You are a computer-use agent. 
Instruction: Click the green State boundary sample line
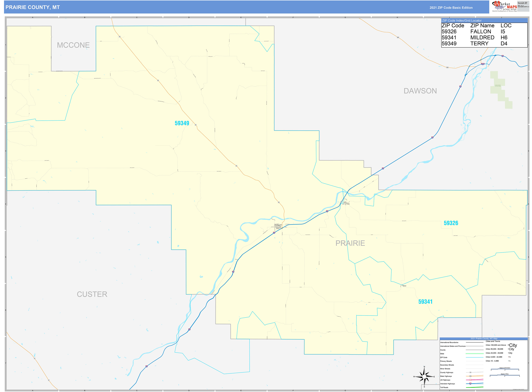tap(475, 354)
